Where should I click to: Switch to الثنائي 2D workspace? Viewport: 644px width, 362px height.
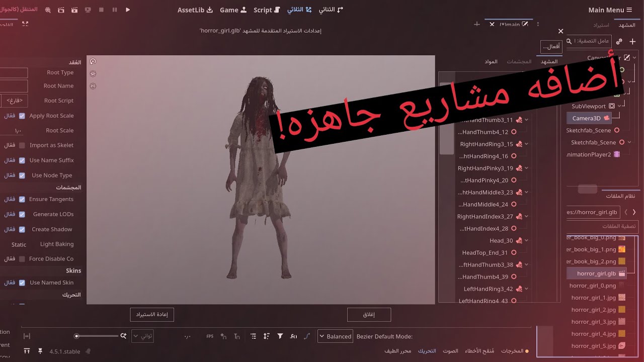(331, 10)
